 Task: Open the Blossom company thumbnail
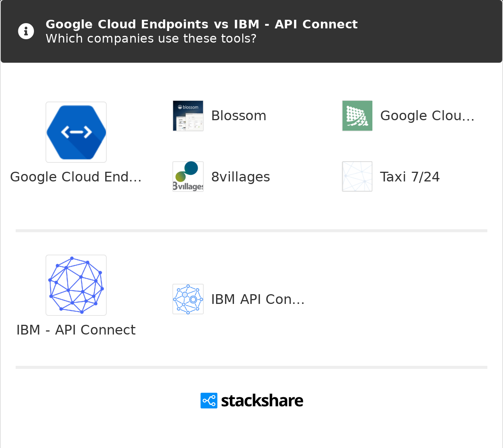pyautogui.click(x=188, y=116)
